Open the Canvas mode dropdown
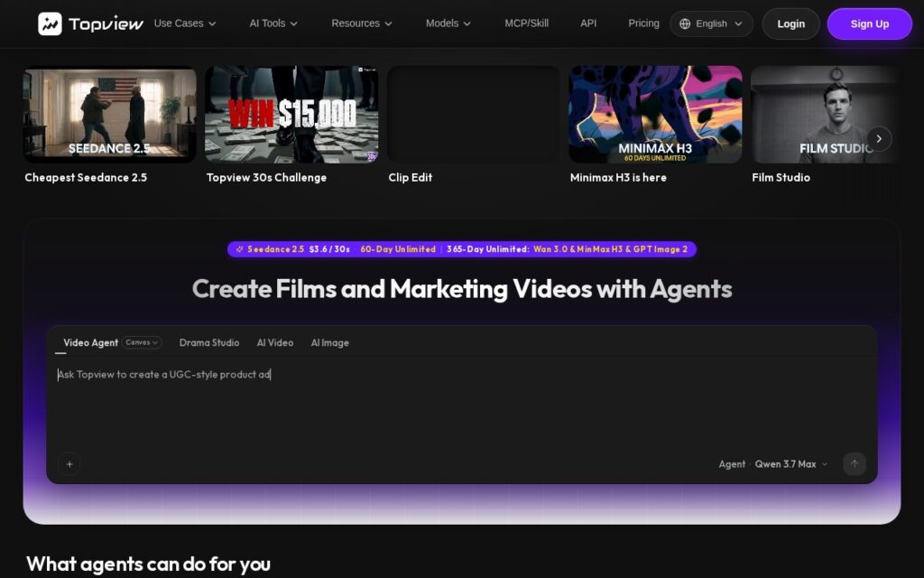924x578 pixels. click(x=142, y=342)
